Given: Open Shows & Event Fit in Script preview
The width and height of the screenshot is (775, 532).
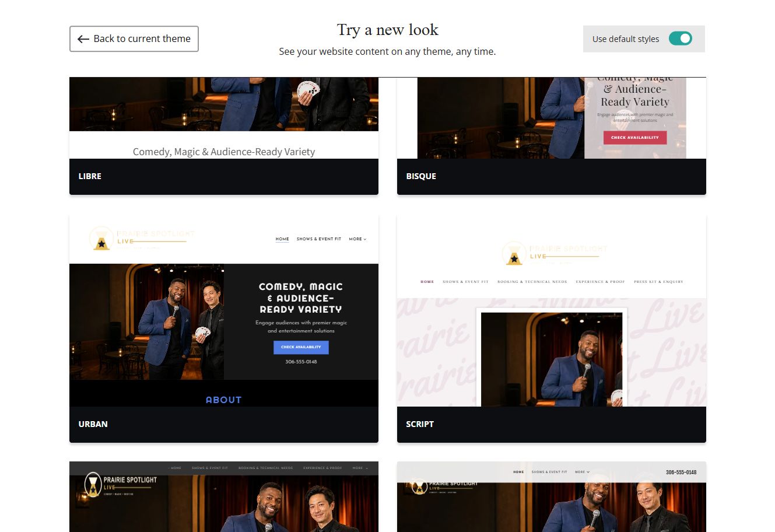Looking at the screenshot, I should coord(465,282).
